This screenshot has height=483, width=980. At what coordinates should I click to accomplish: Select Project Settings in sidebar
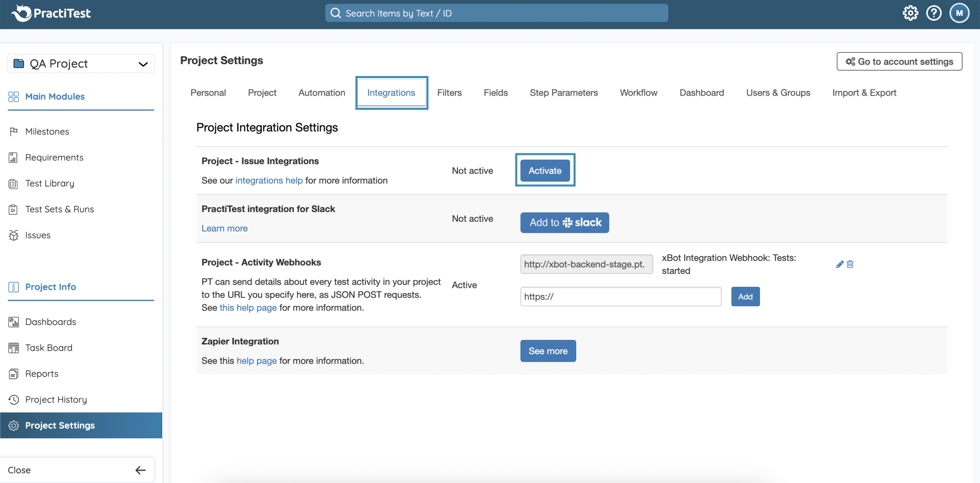(x=81, y=425)
